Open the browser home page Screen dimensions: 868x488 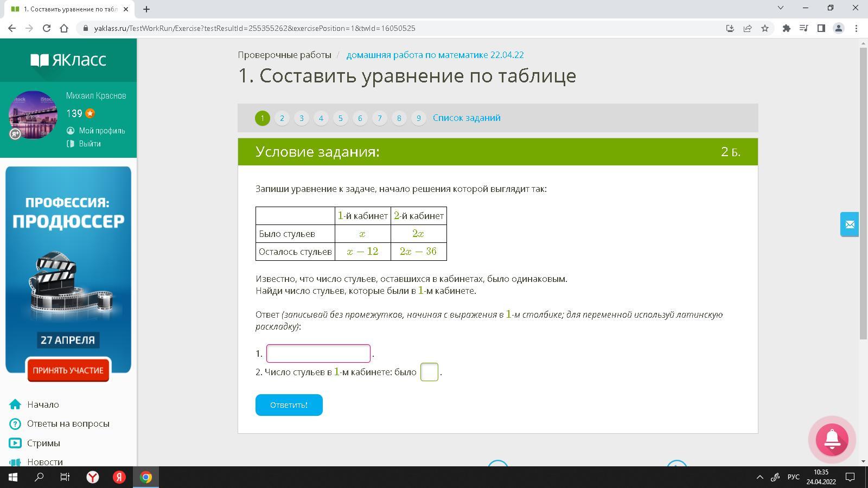click(64, 28)
